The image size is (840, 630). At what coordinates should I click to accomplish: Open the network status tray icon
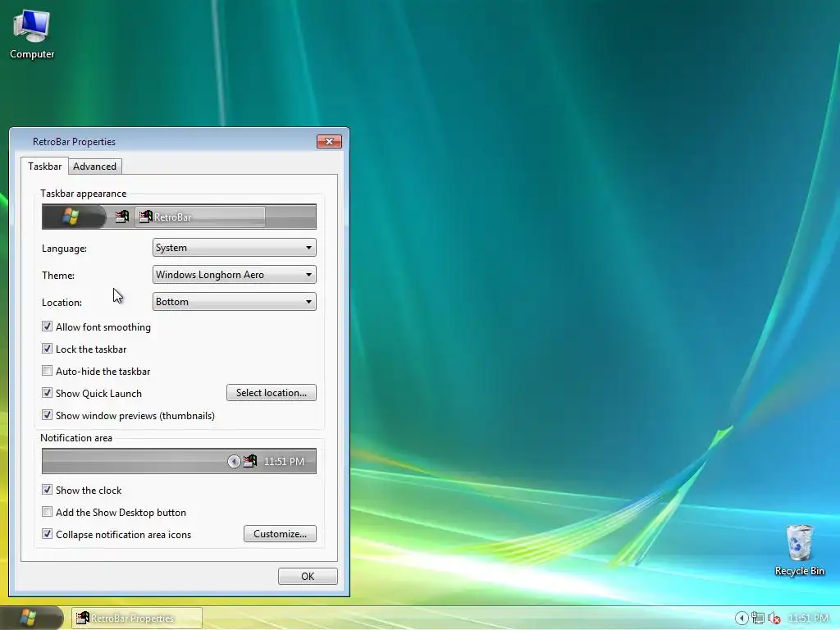coord(757,619)
